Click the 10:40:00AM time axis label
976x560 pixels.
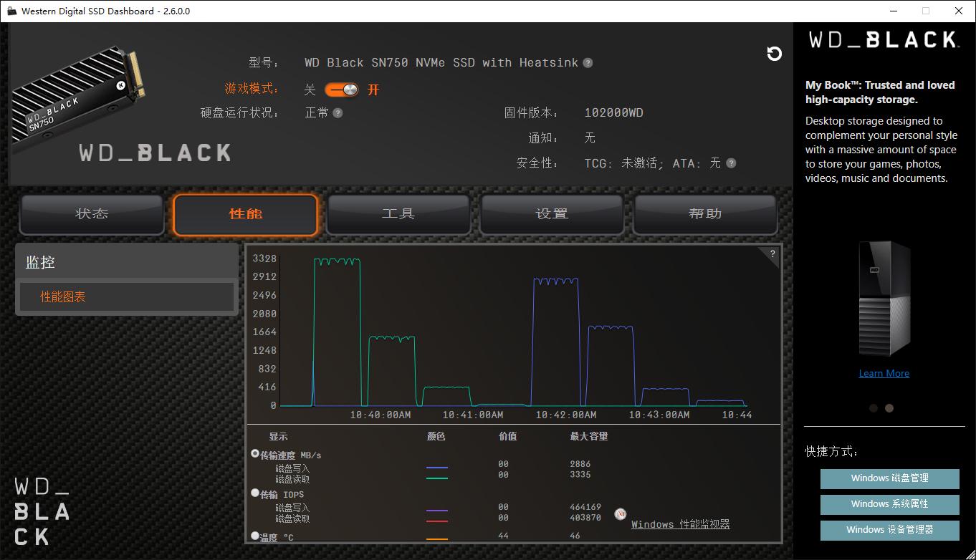click(x=381, y=415)
